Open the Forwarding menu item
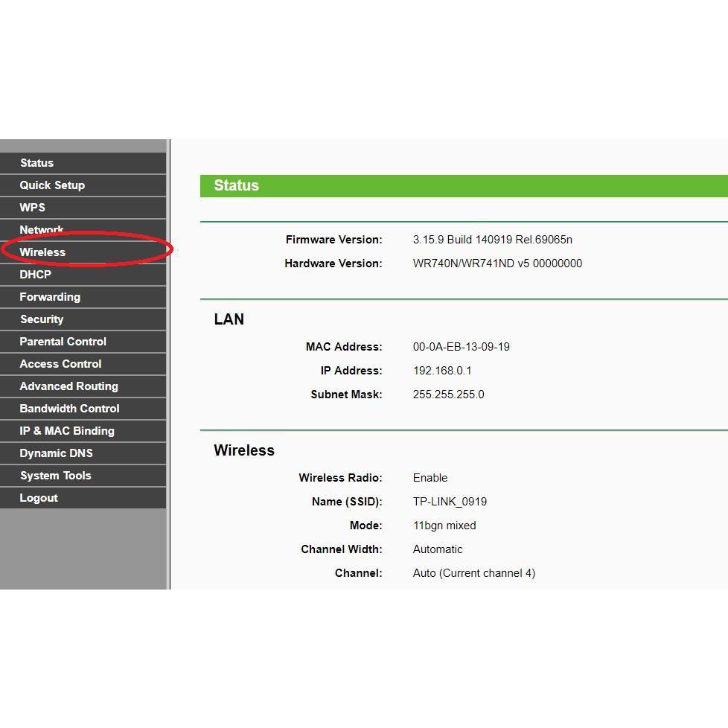Viewport: 728px width, 728px height. click(x=50, y=297)
